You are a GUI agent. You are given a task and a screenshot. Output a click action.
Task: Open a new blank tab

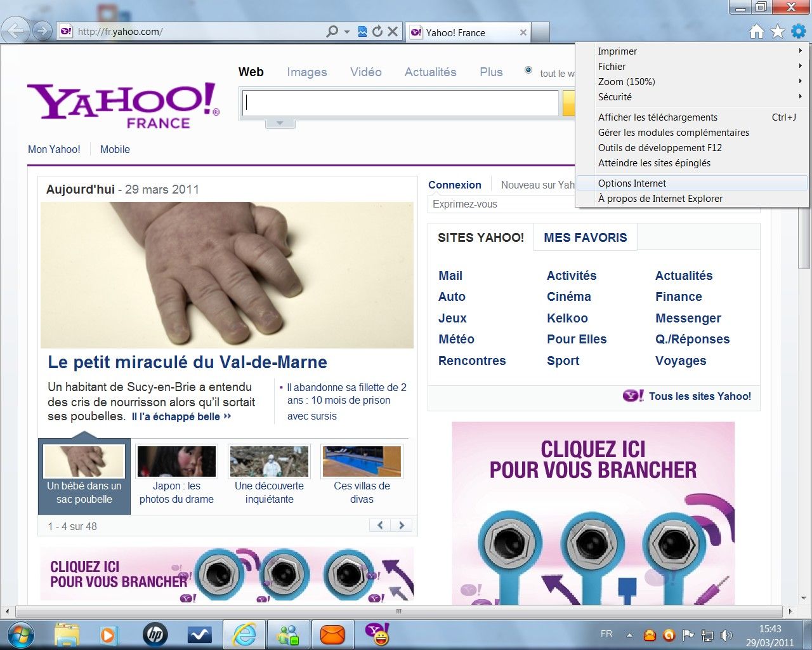(540, 32)
